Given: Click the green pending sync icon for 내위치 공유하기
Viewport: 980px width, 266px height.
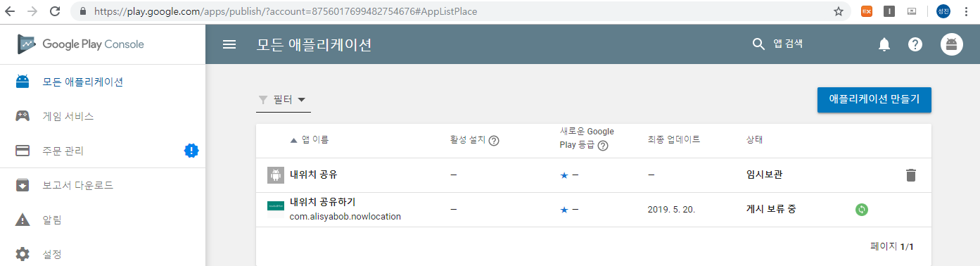Looking at the screenshot, I should click(x=862, y=209).
